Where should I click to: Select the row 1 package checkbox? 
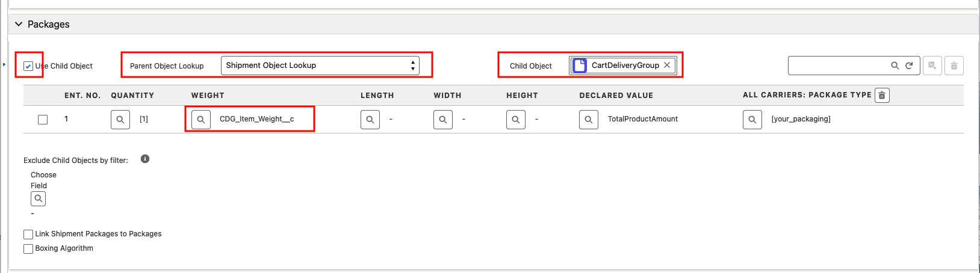point(43,120)
